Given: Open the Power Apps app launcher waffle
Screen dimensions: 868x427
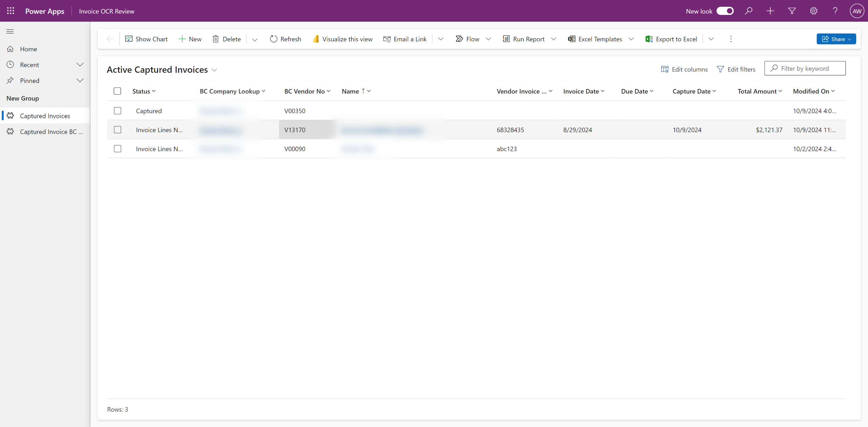Looking at the screenshot, I should pos(11,11).
